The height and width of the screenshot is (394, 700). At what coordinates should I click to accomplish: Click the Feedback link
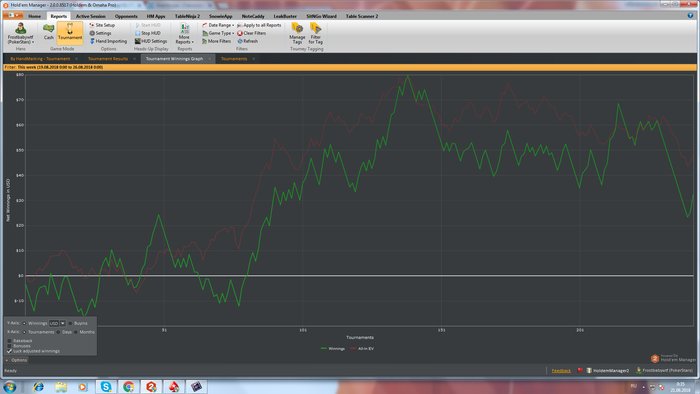561,371
